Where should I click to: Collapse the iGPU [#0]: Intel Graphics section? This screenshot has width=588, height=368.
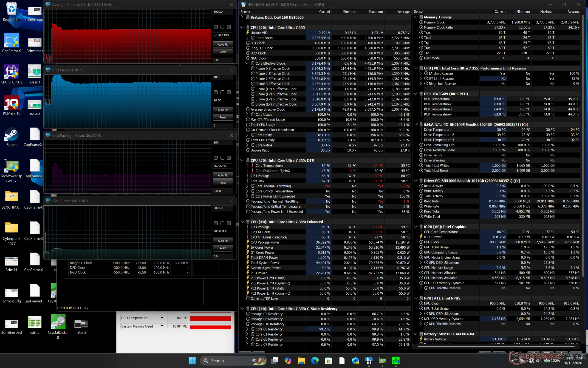tap(416, 227)
